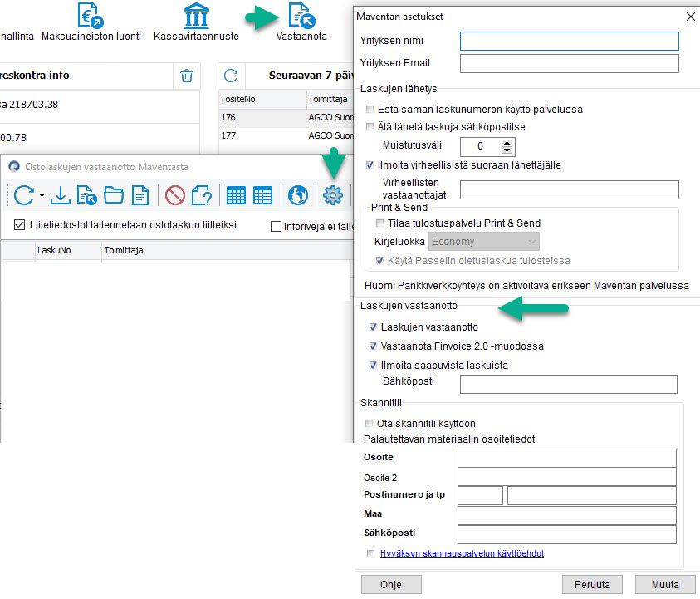Click the Ohje button
The width and height of the screenshot is (700, 599).
pos(391,584)
